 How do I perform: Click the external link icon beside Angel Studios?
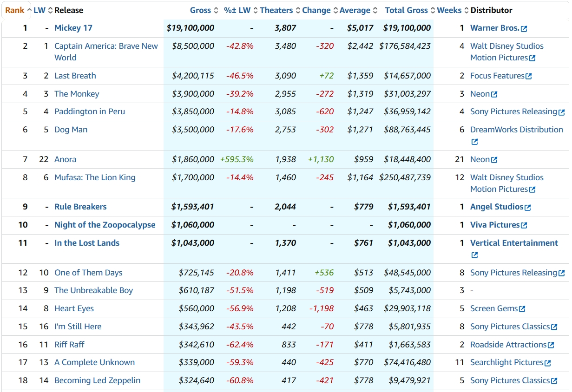click(x=527, y=208)
